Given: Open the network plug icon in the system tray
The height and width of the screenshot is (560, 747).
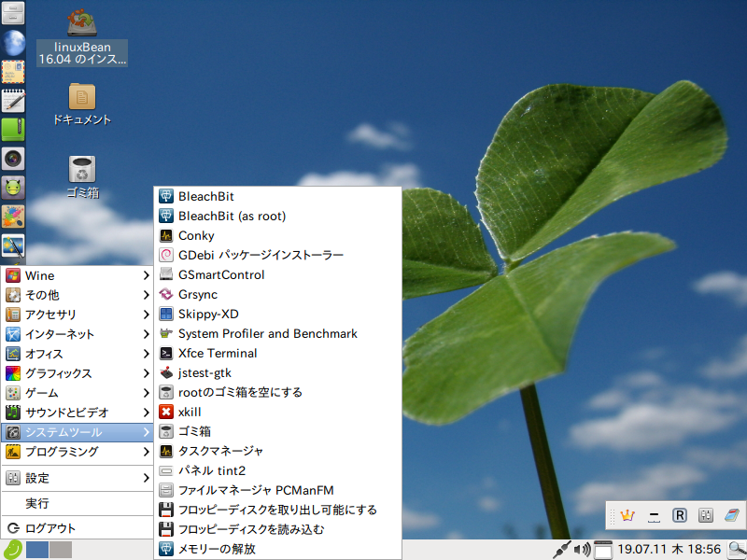Looking at the screenshot, I should [x=561, y=550].
